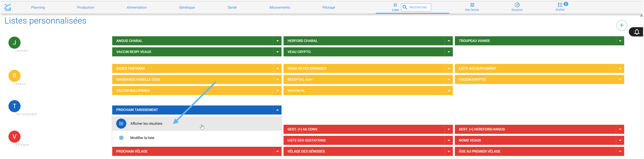Expand LISTE ACCOUPLEMENT dropdown arrow

pos(620,68)
